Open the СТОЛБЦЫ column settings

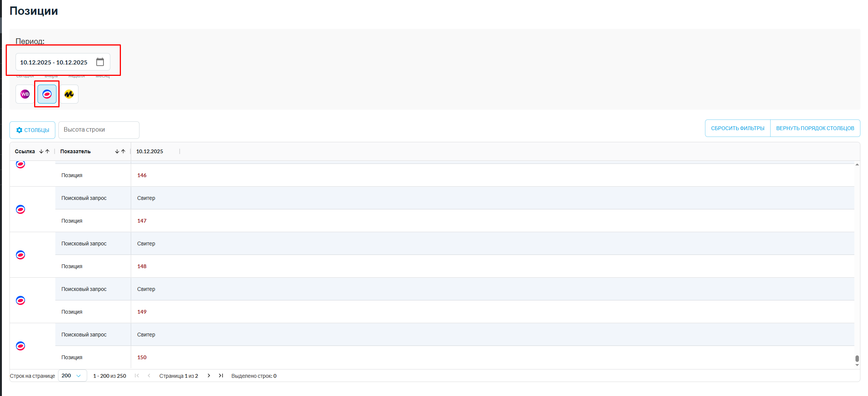(x=33, y=130)
